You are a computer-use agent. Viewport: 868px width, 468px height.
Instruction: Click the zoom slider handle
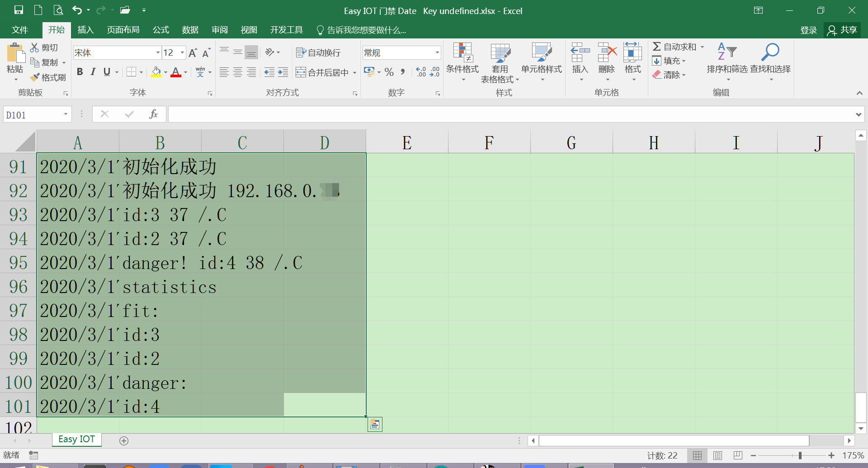pyautogui.click(x=800, y=455)
